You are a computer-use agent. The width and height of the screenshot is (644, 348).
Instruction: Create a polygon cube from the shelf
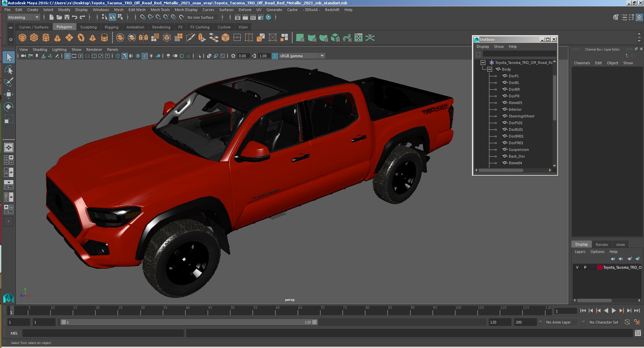(34, 38)
